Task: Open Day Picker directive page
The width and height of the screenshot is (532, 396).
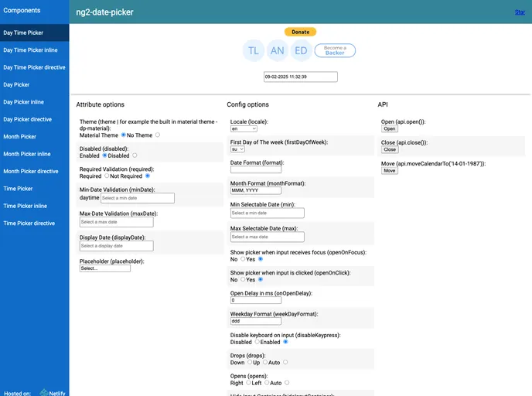Action: coord(35,119)
